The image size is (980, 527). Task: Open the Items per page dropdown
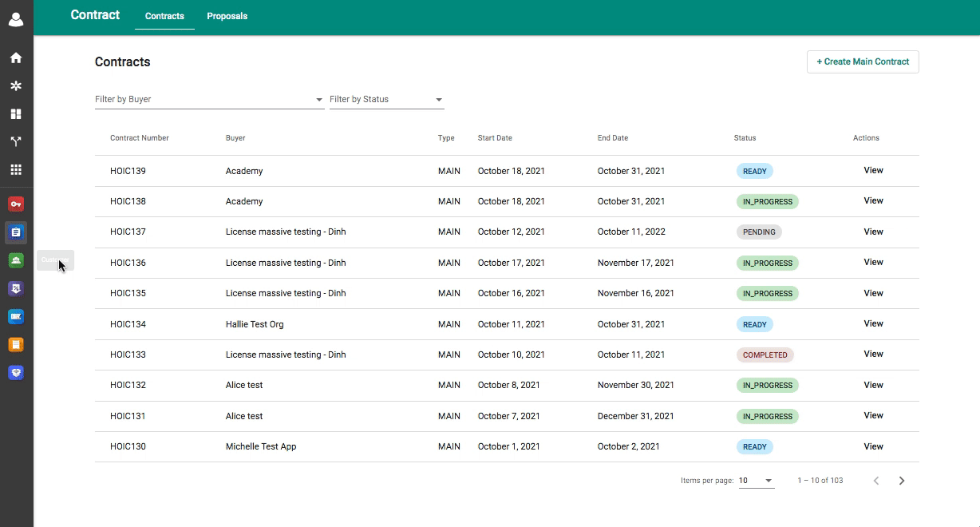pyautogui.click(x=756, y=481)
